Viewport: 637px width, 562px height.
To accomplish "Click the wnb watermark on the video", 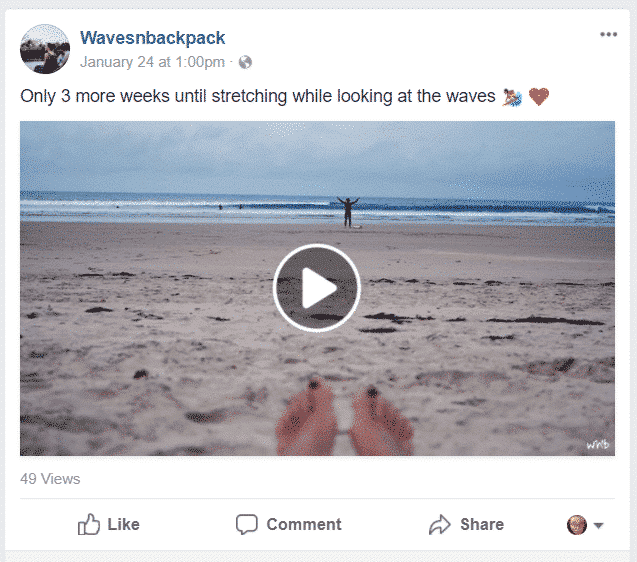I will [x=598, y=445].
